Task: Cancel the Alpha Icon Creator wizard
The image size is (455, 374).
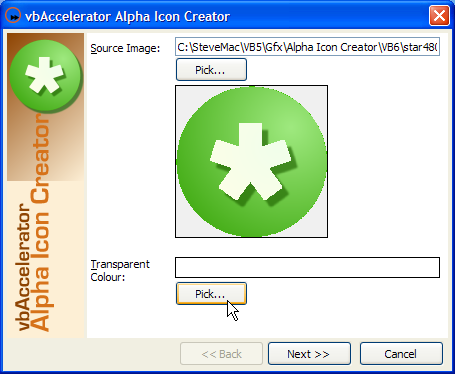Action: coord(401,354)
